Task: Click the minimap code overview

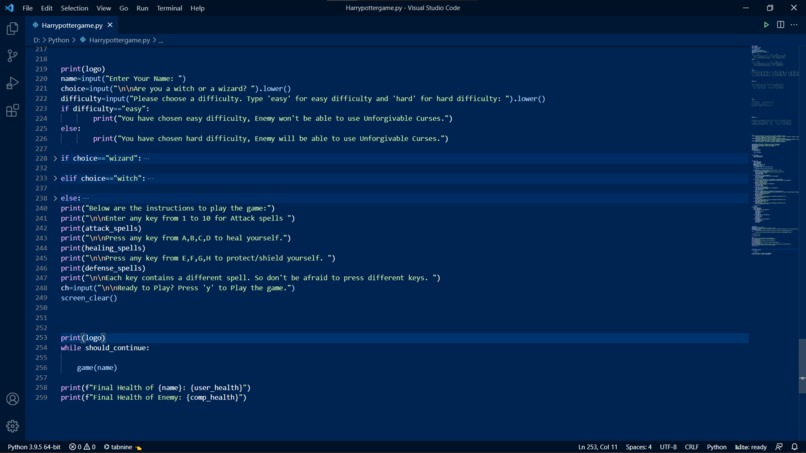Action: click(775, 150)
